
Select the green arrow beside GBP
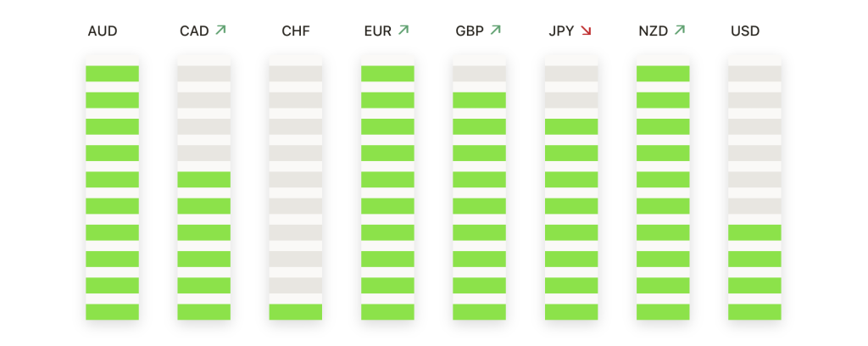496,31
